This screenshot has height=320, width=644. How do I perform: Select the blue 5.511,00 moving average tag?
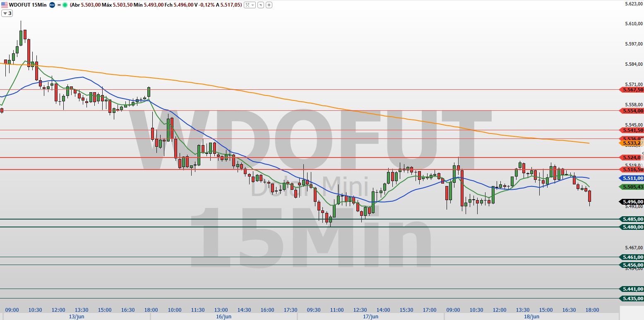(632, 178)
